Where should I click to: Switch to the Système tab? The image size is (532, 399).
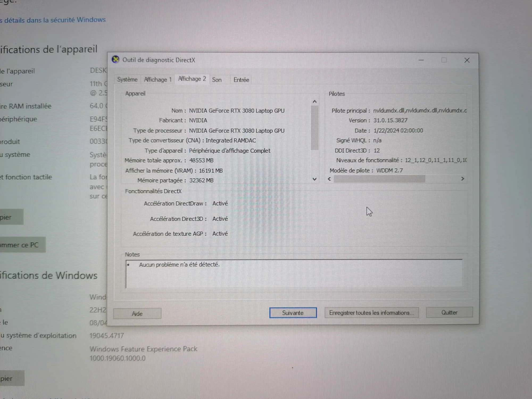tap(127, 80)
